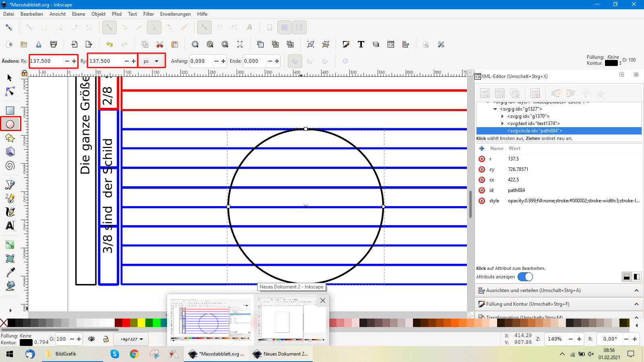Open the Pfad menu
This screenshot has height=362, width=644.
coord(117,14)
